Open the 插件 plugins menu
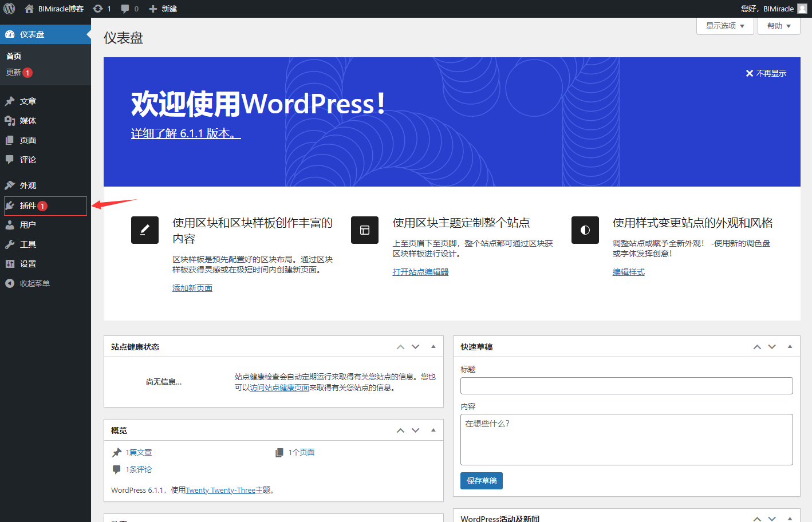 pyautogui.click(x=45, y=205)
